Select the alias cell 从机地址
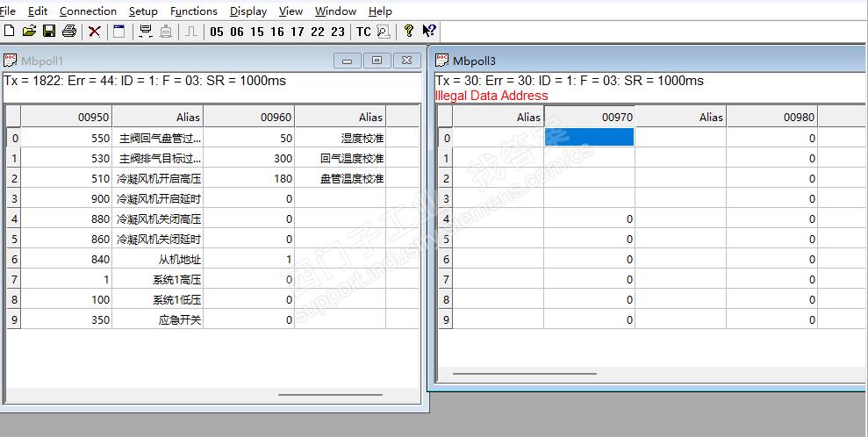 [158, 259]
